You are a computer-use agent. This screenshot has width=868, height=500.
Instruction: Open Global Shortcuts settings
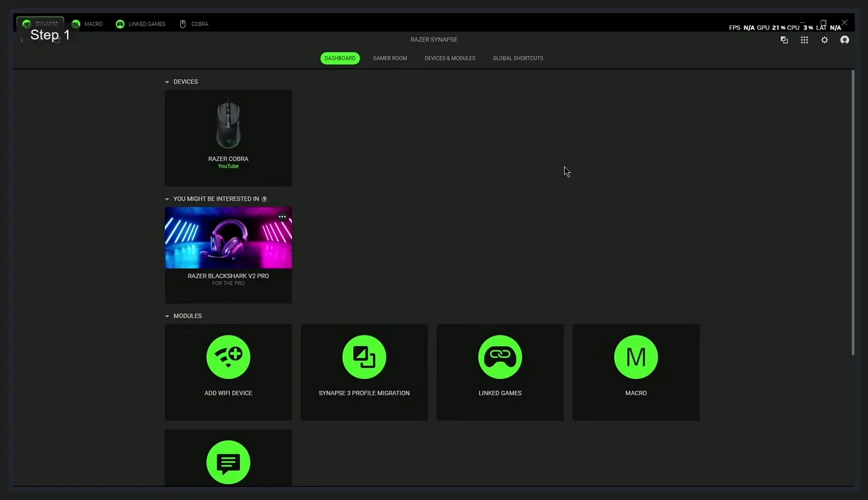click(x=518, y=58)
